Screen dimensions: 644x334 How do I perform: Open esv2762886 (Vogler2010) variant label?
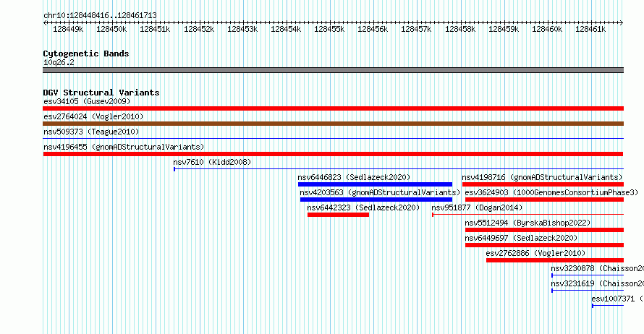tap(535, 253)
